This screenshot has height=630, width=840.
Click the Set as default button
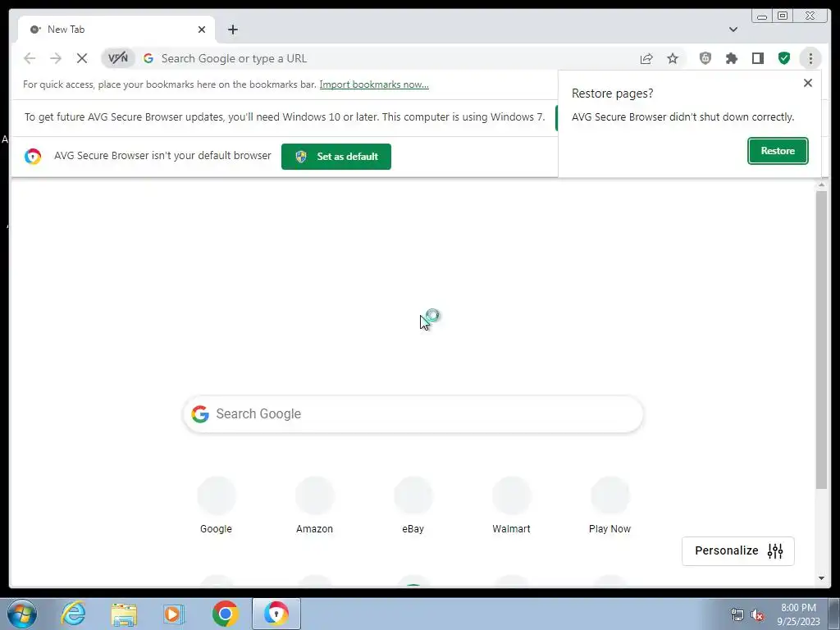click(336, 157)
